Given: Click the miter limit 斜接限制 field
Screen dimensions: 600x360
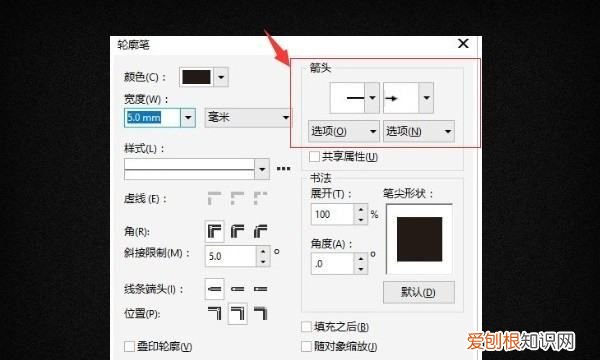Looking at the screenshot, I should tap(231, 256).
